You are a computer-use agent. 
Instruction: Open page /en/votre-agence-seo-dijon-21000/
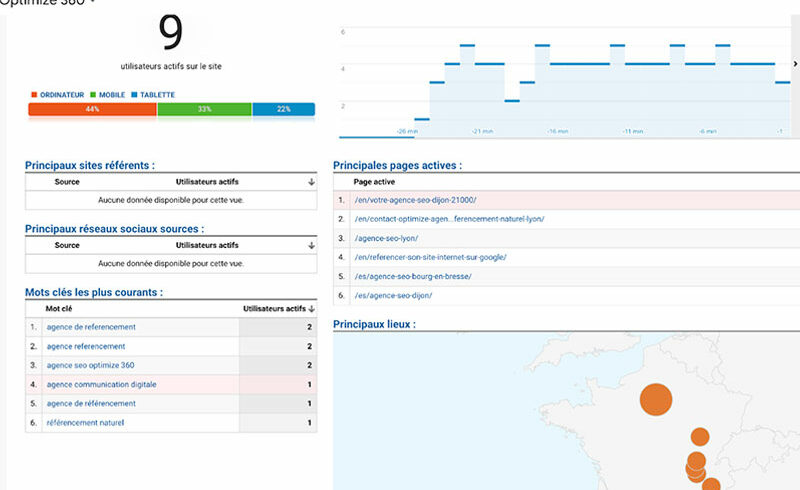click(415, 200)
